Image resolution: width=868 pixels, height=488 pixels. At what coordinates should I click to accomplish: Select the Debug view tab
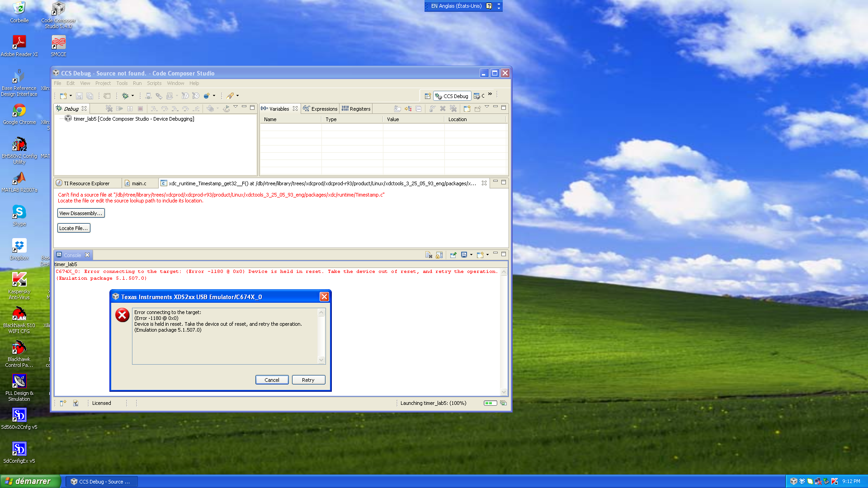71,108
